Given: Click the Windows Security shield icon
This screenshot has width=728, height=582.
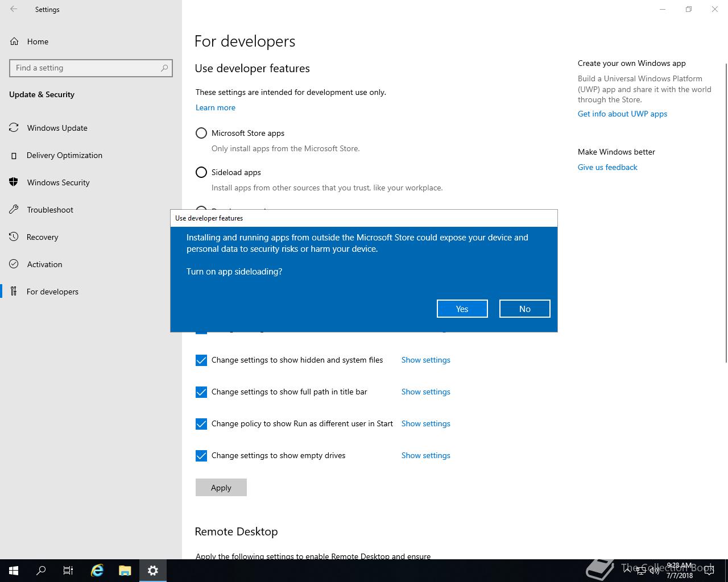Looking at the screenshot, I should (14, 182).
